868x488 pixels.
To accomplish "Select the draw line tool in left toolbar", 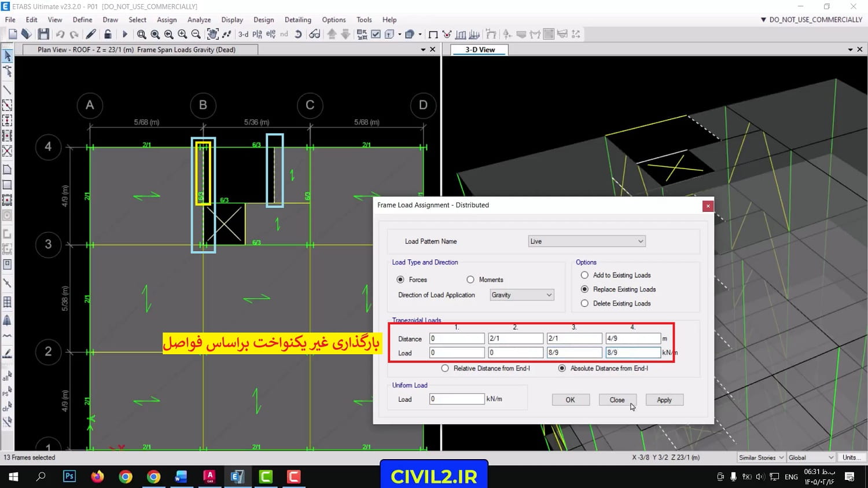I will [x=8, y=90].
